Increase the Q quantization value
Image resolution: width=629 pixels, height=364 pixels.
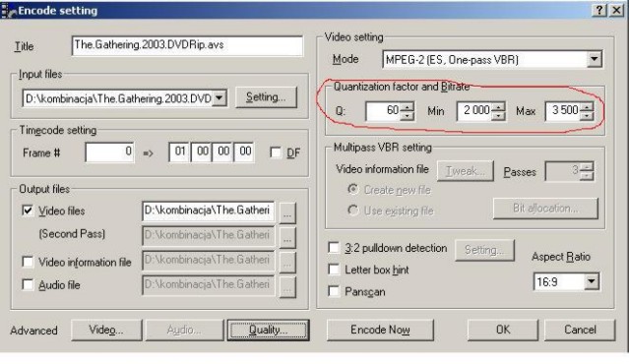pos(408,106)
